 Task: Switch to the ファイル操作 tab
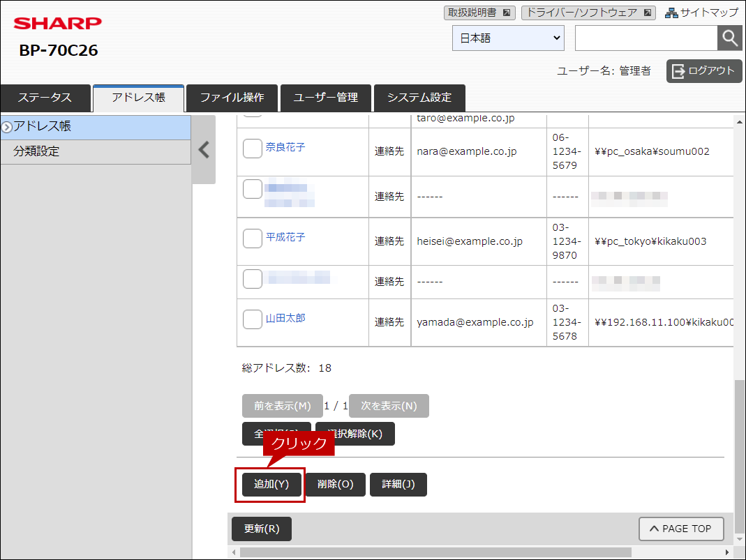[x=232, y=98]
